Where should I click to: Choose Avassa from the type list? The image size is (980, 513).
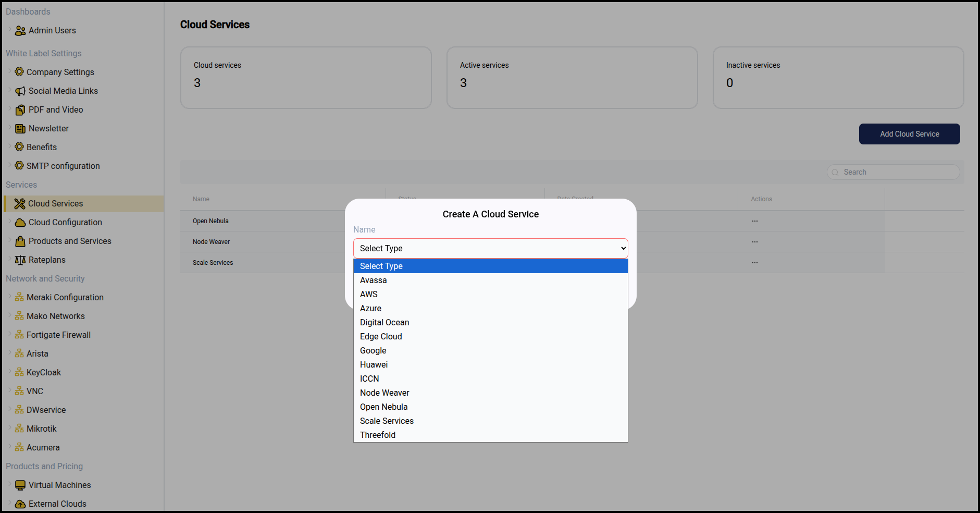[x=491, y=280]
